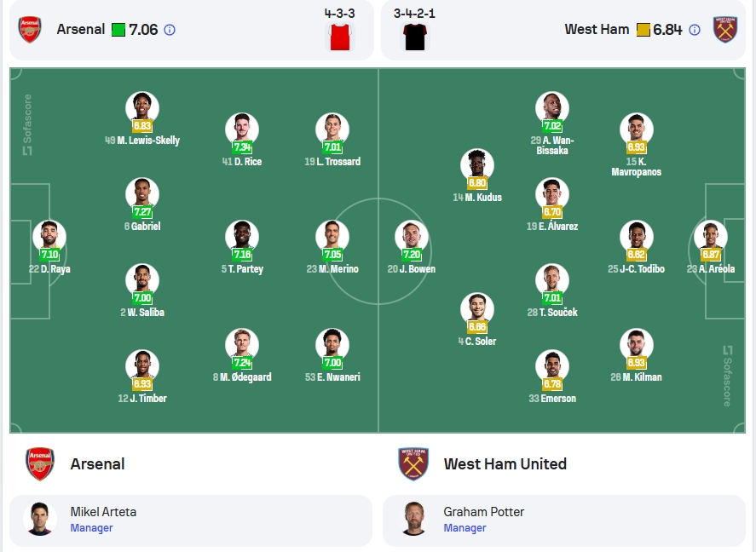
Task: Open goalkeeper D. Raya's avatar
Action: [x=49, y=237]
